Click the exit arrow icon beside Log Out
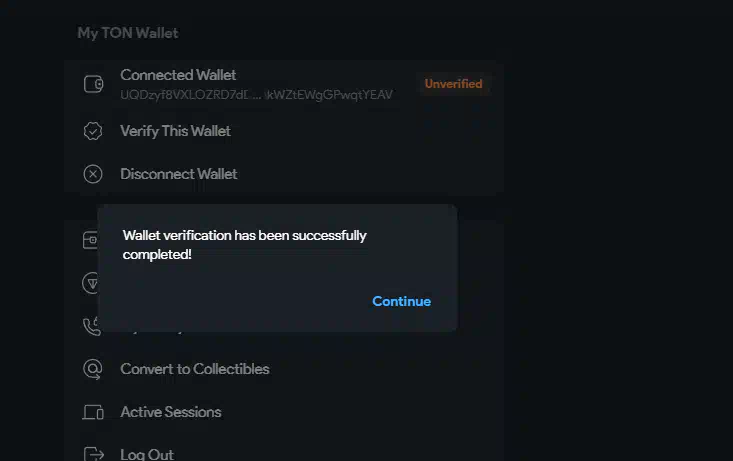The width and height of the screenshot is (733, 461). [93, 454]
